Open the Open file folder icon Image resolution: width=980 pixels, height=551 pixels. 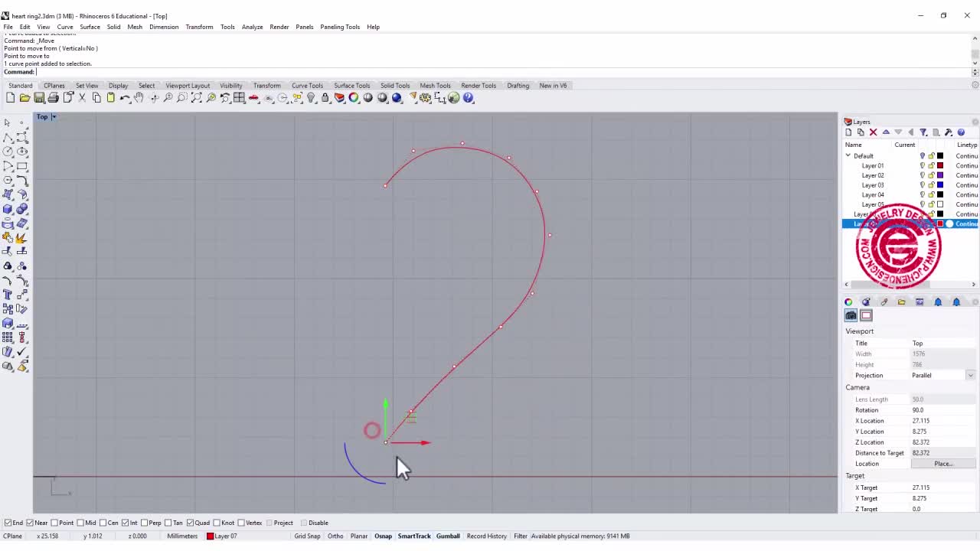(x=24, y=98)
